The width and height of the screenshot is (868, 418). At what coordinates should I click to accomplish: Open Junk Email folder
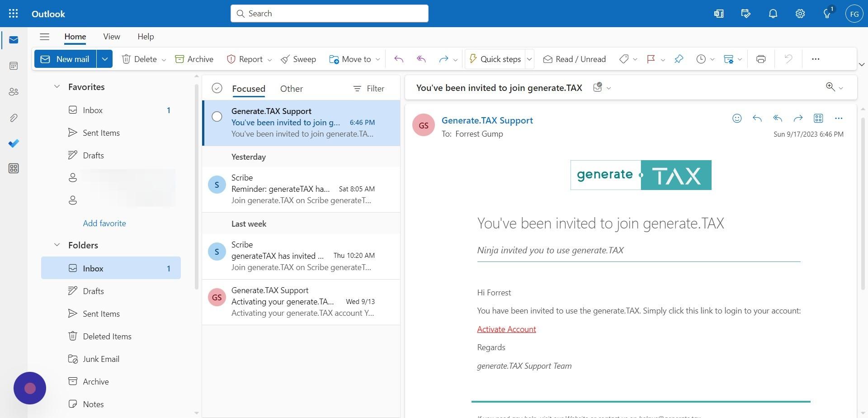[111, 359]
